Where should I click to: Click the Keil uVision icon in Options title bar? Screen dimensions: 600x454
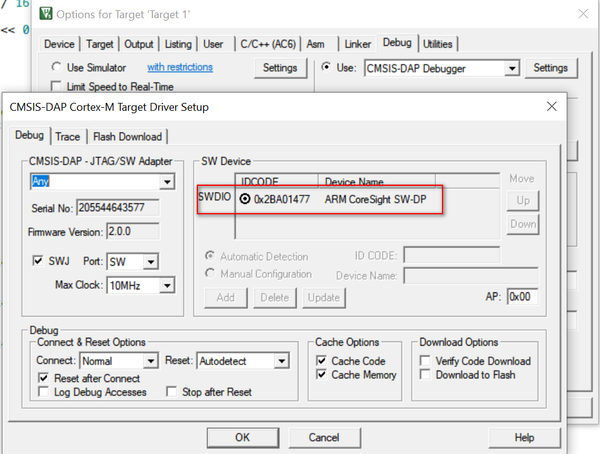[46, 13]
